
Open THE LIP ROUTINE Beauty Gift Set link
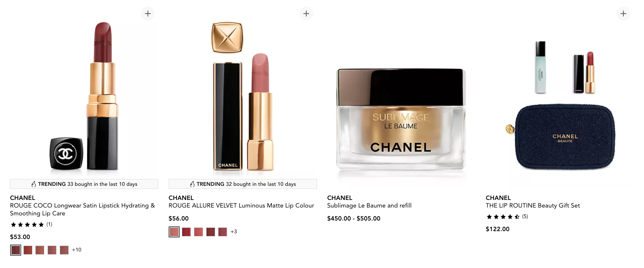[533, 206]
